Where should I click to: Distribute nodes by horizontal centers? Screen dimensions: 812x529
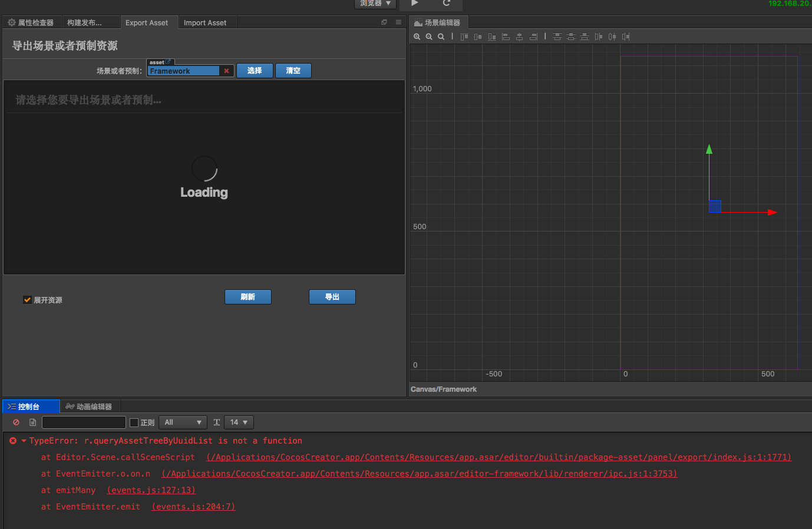612,37
